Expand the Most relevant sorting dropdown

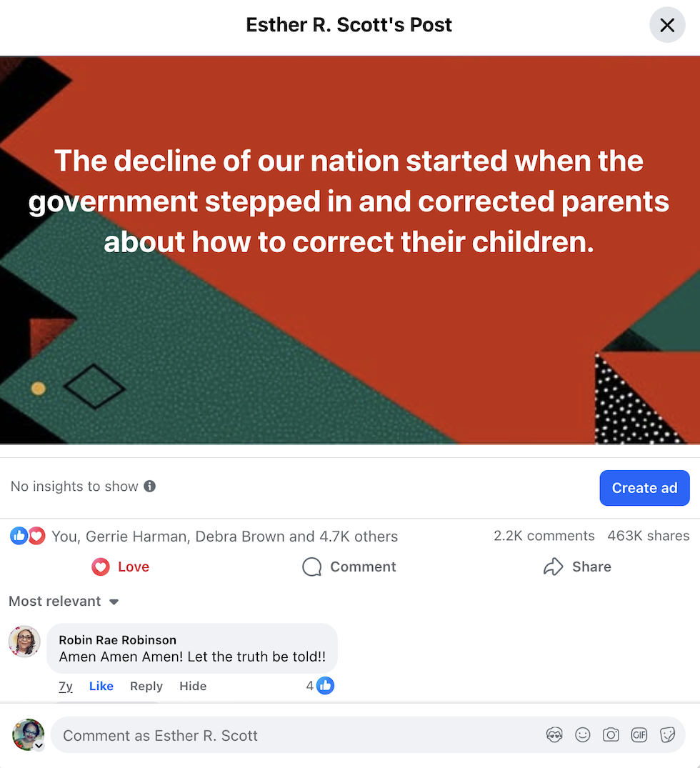tap(64, 601)
